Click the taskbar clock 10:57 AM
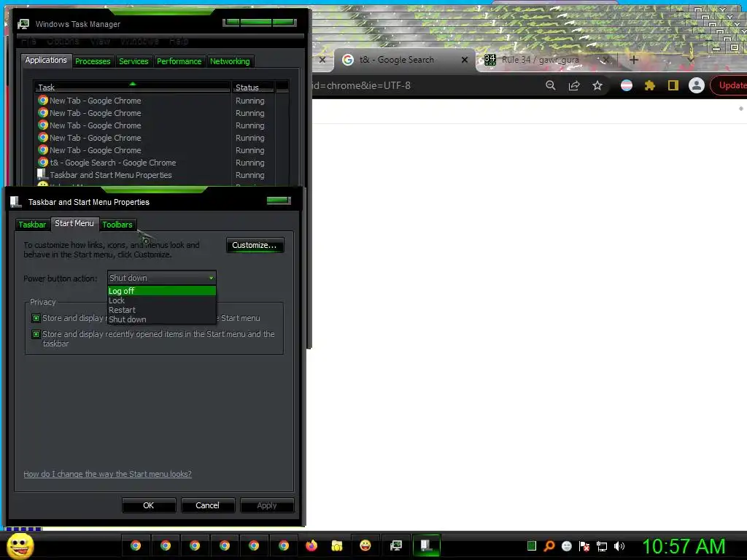This screenshot has height=560, width=747. point(684,546)
